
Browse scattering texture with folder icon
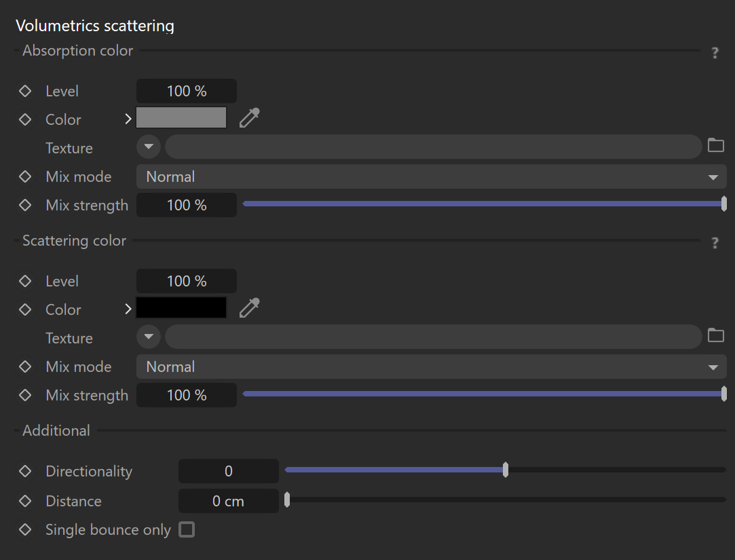tap(715, 335)
